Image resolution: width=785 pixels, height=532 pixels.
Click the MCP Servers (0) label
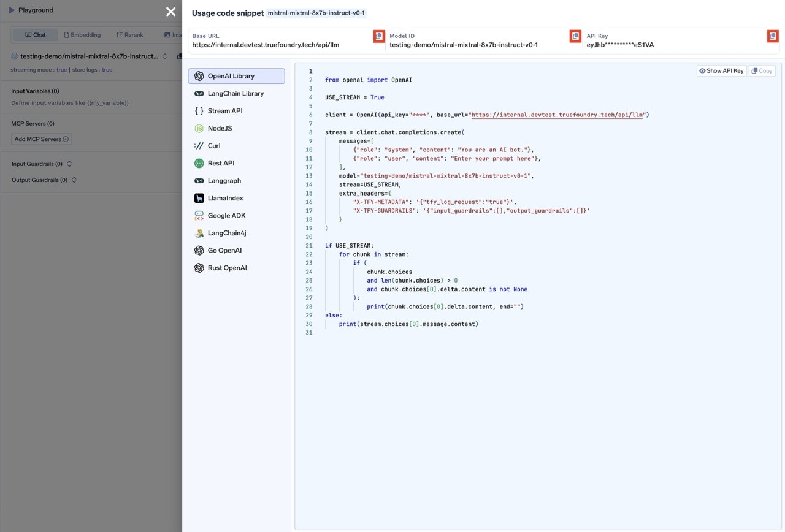coord(33,124)
